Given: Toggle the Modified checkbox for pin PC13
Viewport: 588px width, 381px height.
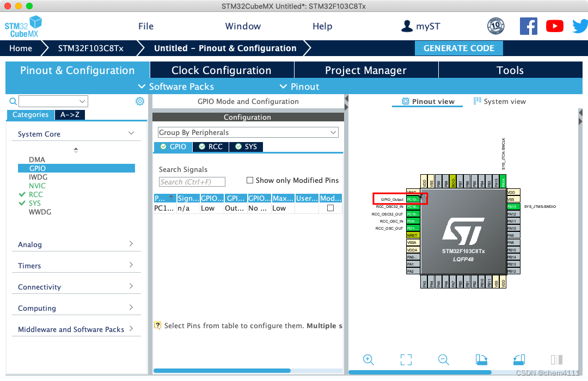Looking at the screenshot, I should pyautogui.click(x=330, y=207).
